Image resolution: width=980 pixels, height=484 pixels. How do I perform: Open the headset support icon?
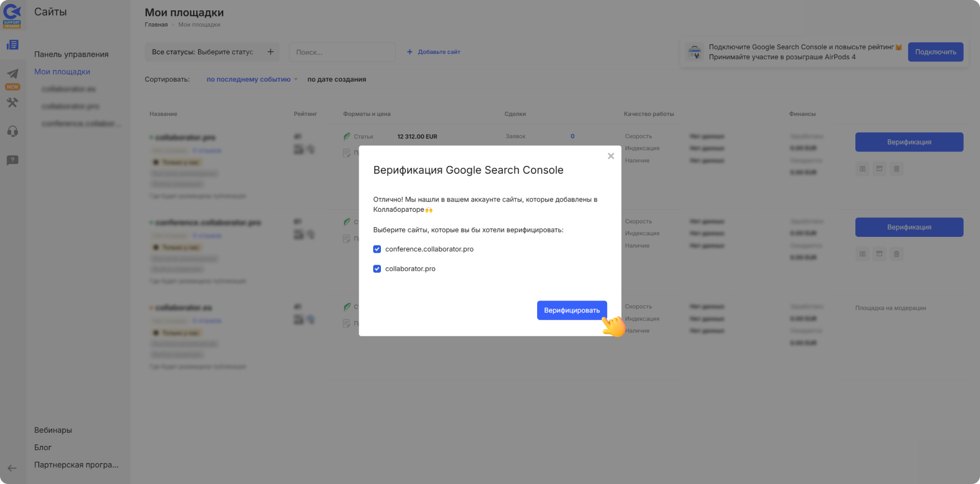click(13, 131)
